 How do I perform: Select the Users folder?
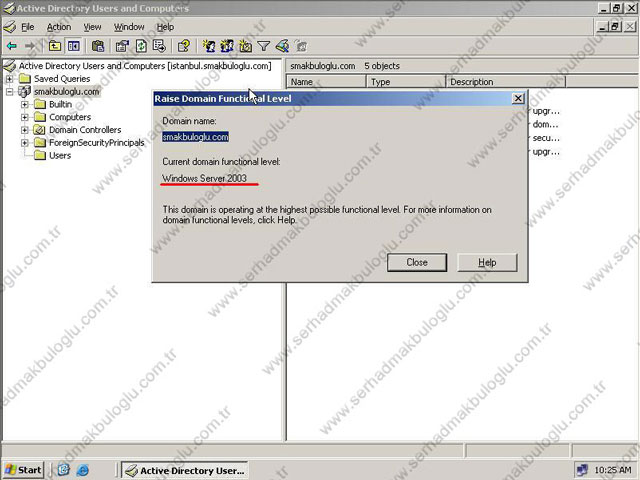tap(60, 156)
